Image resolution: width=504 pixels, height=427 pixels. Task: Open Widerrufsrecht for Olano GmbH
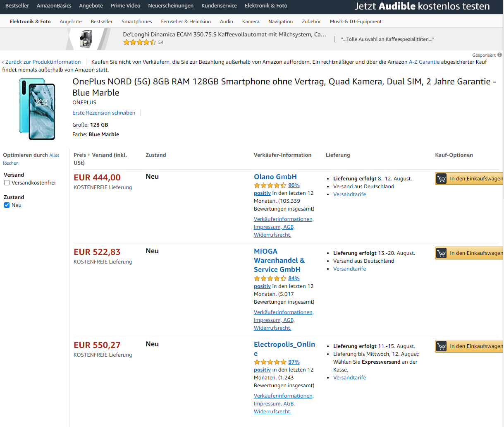[x=272, y=235]
